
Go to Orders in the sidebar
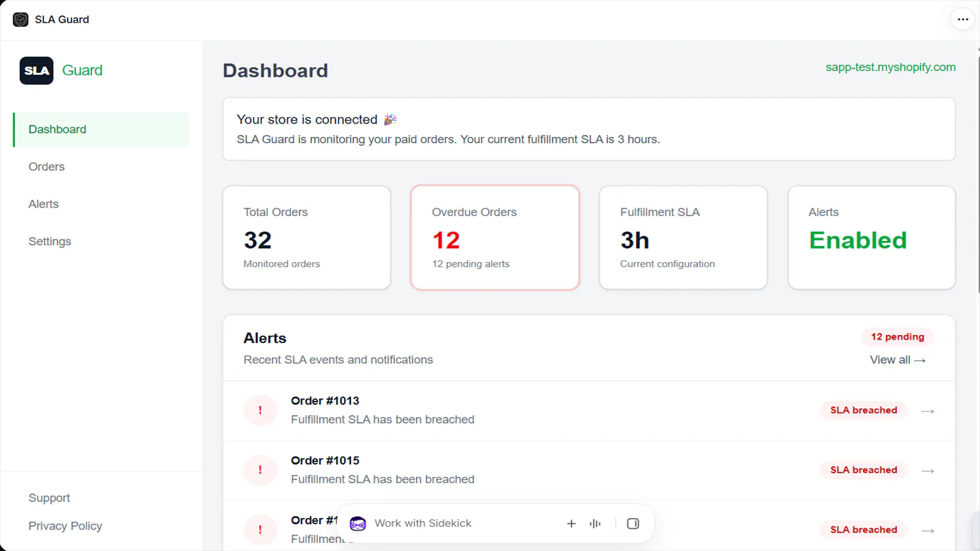click(x=47, y=167)
